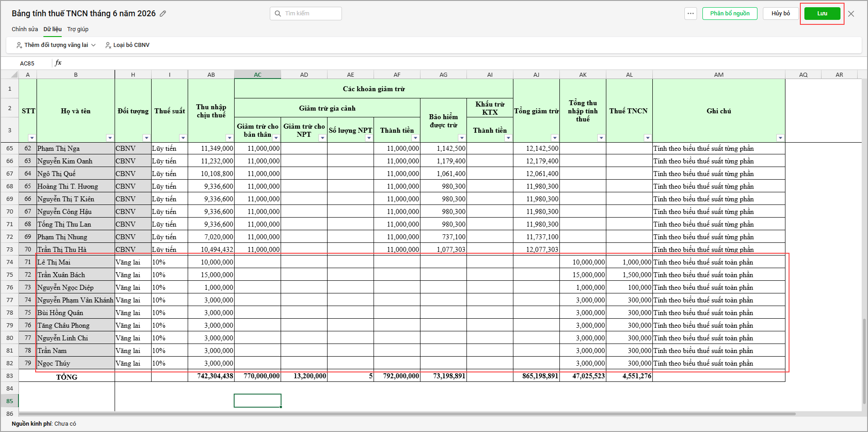Open the STT column filter arrow
Viewport: 868px width, 432px height.
point(32,138)
